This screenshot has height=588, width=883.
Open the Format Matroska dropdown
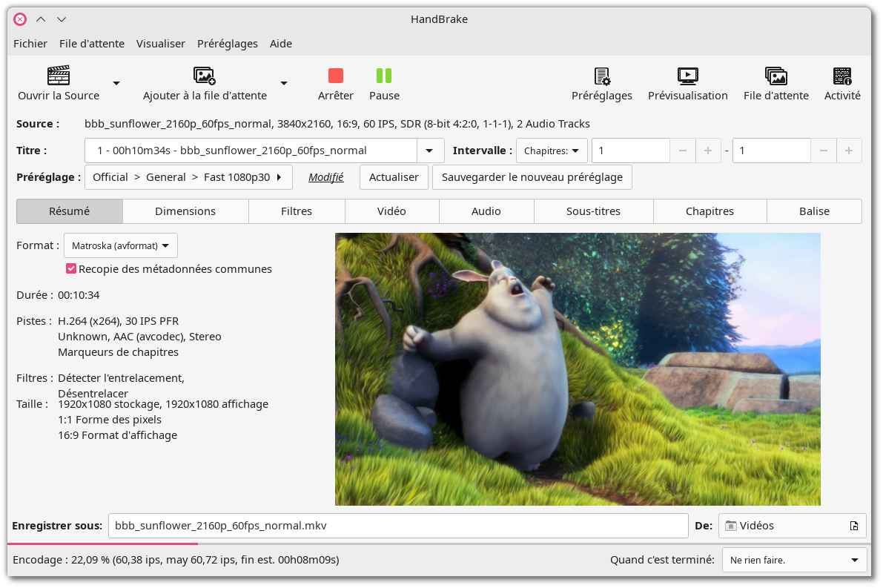(121, 245)
